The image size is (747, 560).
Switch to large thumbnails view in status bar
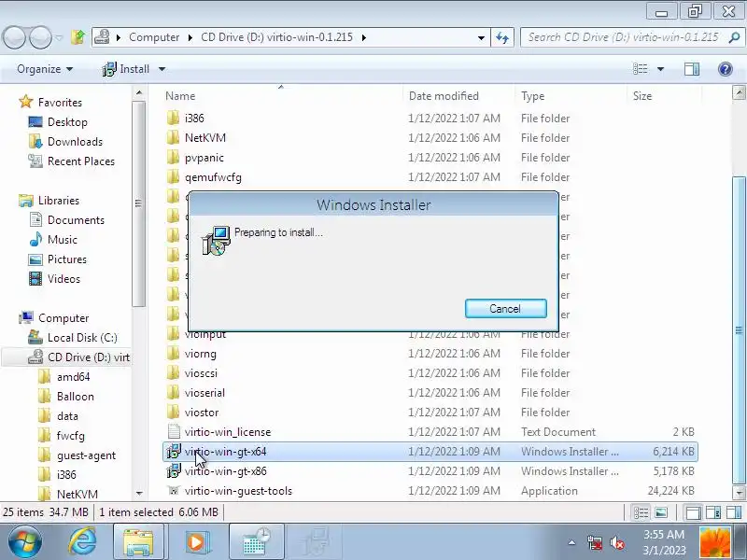click(661, 512)
